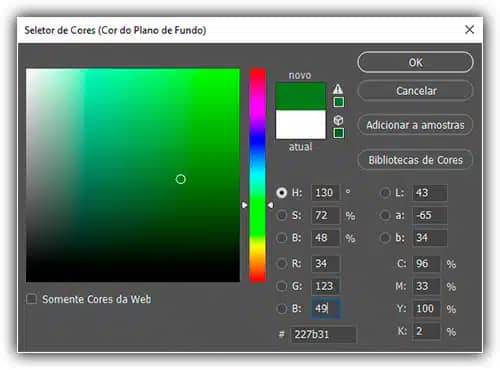500x370 pixels.
Task: Select the H (hue) radio button
Action: [281, 193]
